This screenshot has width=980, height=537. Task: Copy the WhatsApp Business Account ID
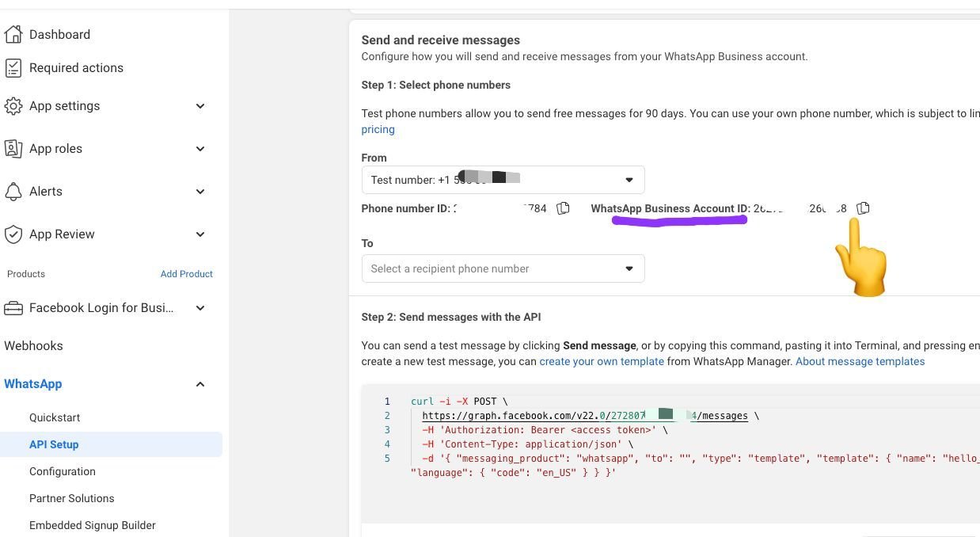[863, 208]
